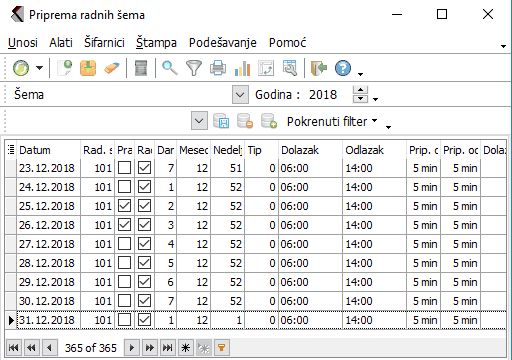Click the calculator icon

coord(141,68)
